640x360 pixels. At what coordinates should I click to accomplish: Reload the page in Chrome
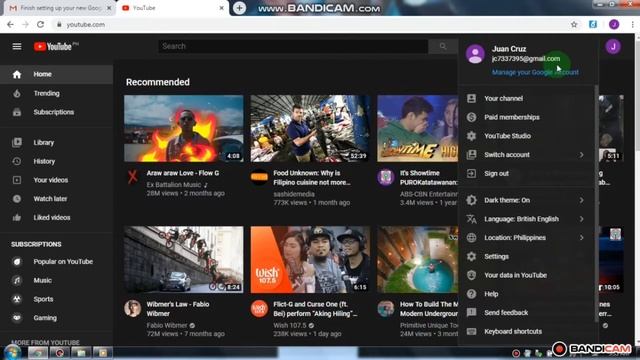pos(40,24)
